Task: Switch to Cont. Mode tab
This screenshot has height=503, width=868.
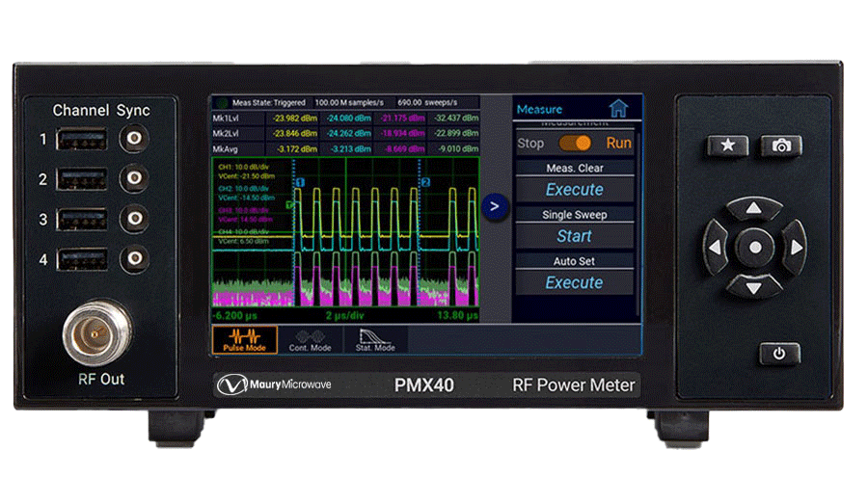Action: pos(311,339)
